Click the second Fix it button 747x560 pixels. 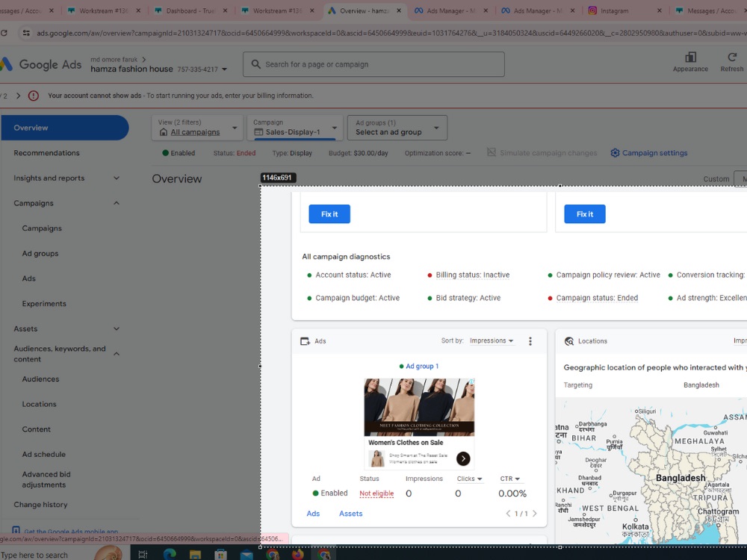point(585,214)
